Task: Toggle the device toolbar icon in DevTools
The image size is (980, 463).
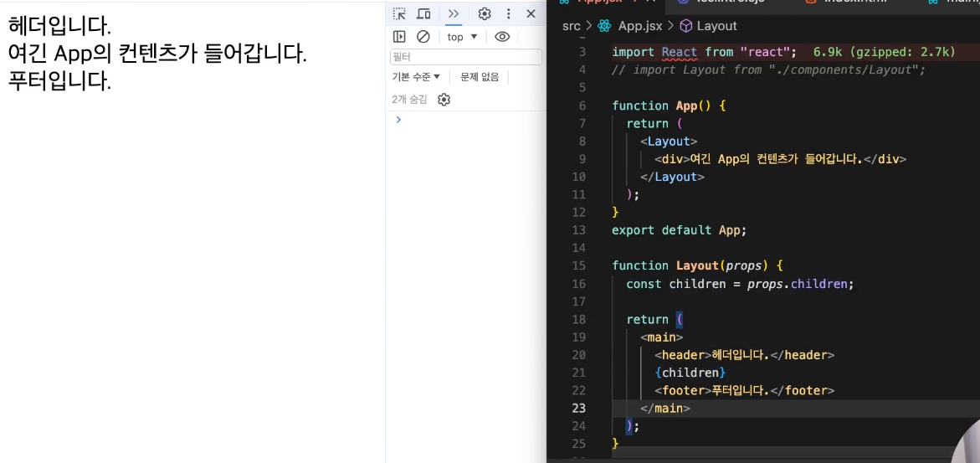Action: [423, 13]
